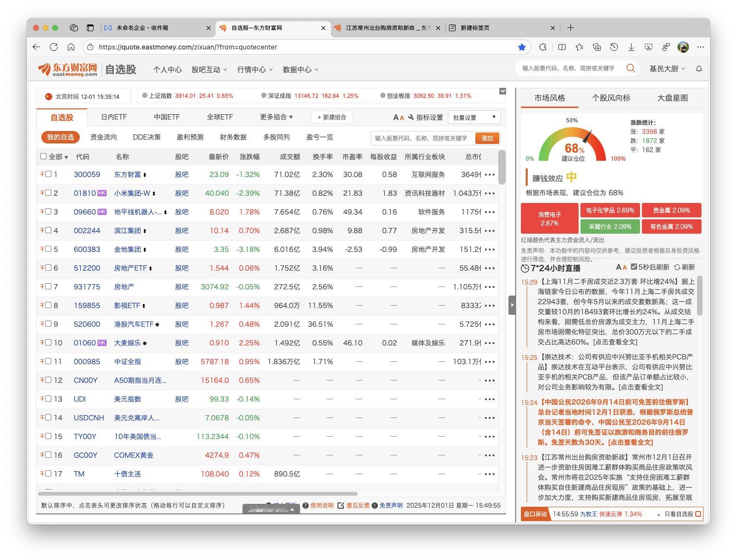Viewport: 737px width, 560px height.
Task: Click the 消费电子 2.87% sector block
Action: [x=550, y=218]
